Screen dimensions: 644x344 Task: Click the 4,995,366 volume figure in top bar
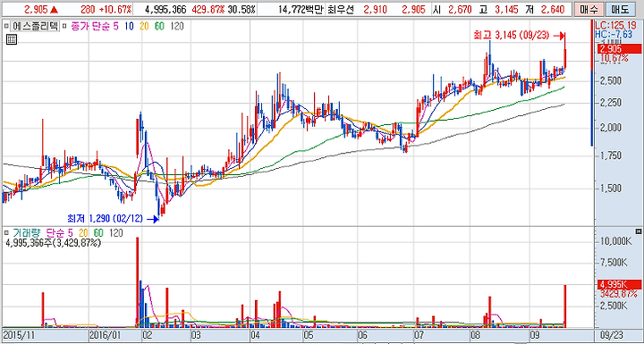165,10
